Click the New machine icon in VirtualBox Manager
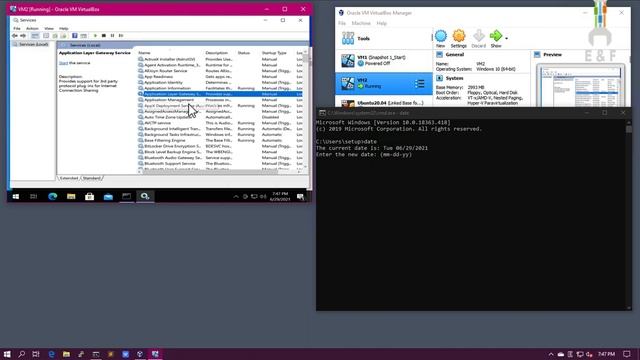640x360 pixels. [x=440, y=39]
